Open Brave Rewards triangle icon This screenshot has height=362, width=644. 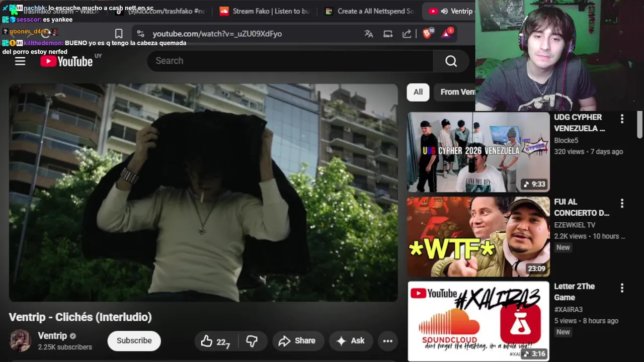tap(446, 33)
